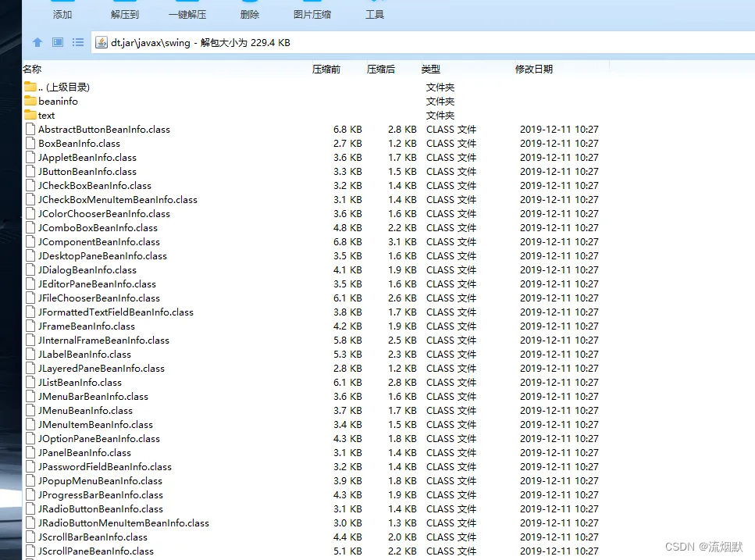Viewport: 755px width, 560px height.
Task: Click the jar file icon in the address bar
Action: click(x=101, y=42)
